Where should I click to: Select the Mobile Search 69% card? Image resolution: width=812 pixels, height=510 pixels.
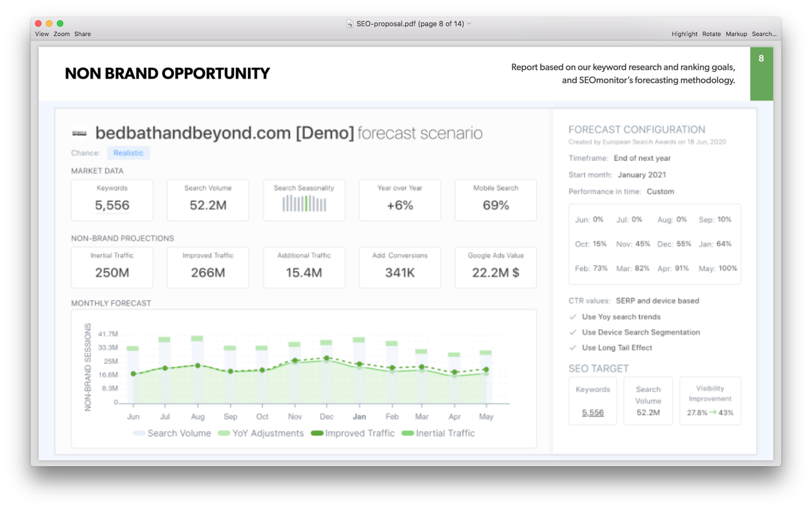496,200
